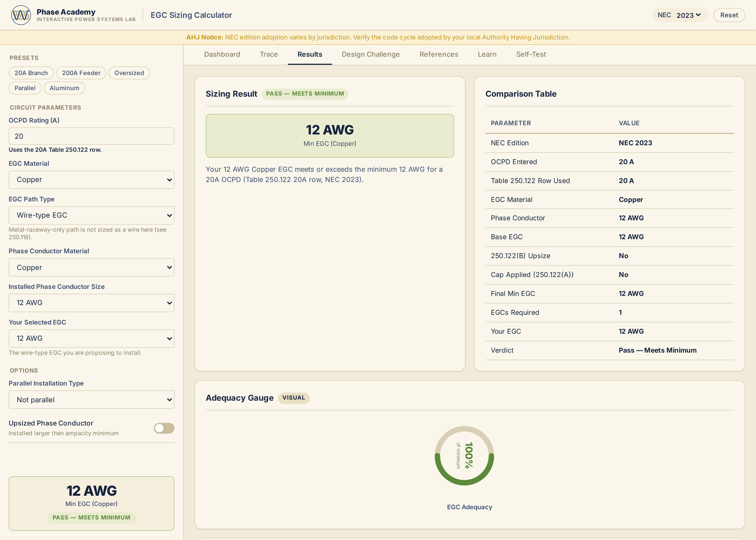Go to the Learn tab
This screenshot has width=756, height=540.
coord(487,54)
